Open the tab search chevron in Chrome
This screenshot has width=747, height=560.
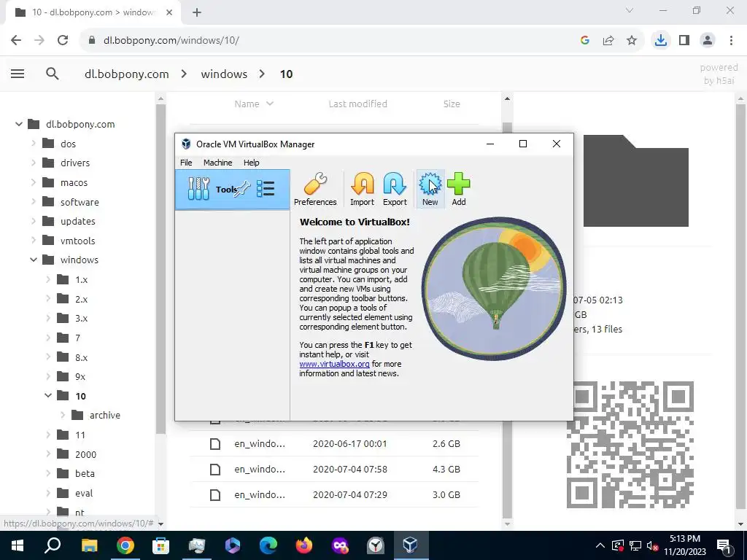click(x=630, y=10)
